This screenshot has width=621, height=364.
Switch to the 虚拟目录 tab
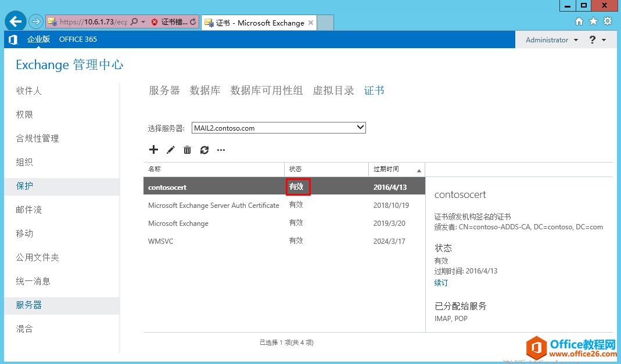click(333, 90)
